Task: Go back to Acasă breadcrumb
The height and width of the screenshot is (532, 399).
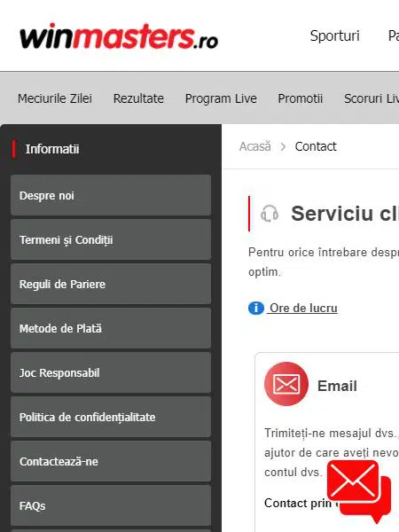Action: [x=255, y=146]
